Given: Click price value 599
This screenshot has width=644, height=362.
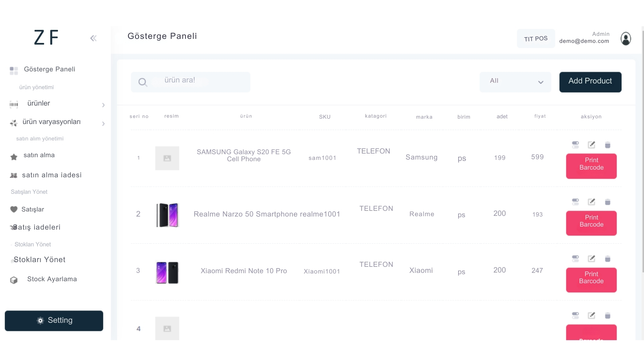Looking at the screenshot, I should pyautogui.click(x=537, y=157).
